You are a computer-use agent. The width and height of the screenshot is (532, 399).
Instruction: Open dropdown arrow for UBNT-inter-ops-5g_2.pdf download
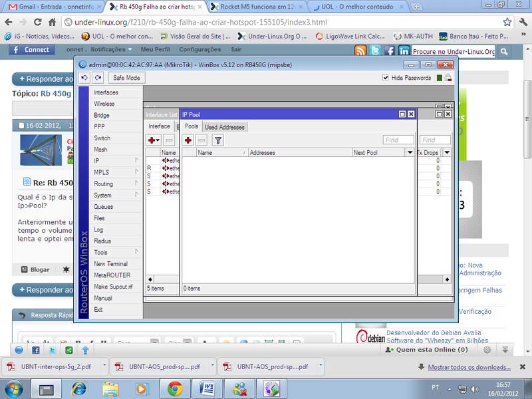coord(104,365)
